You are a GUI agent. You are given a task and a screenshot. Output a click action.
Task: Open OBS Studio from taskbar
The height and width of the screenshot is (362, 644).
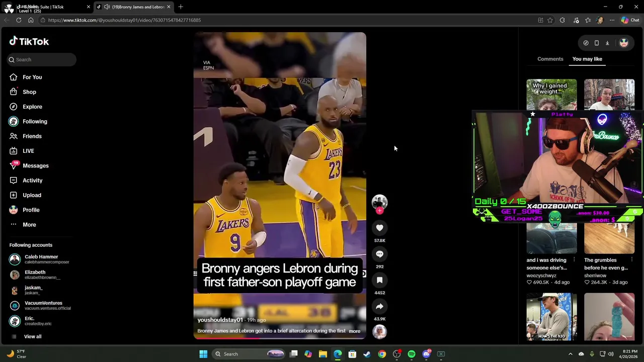pos(396,354)
